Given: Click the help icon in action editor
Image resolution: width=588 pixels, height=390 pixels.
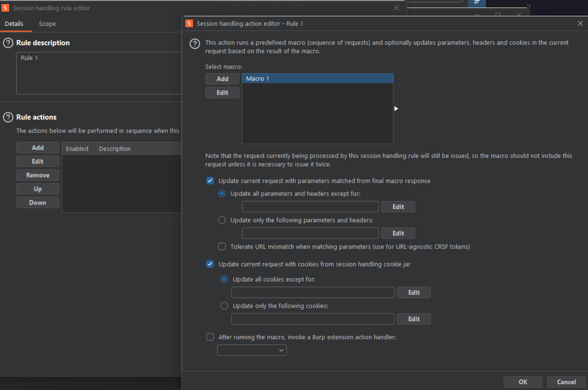Looking at the screenshot, I should click(195, 44).
